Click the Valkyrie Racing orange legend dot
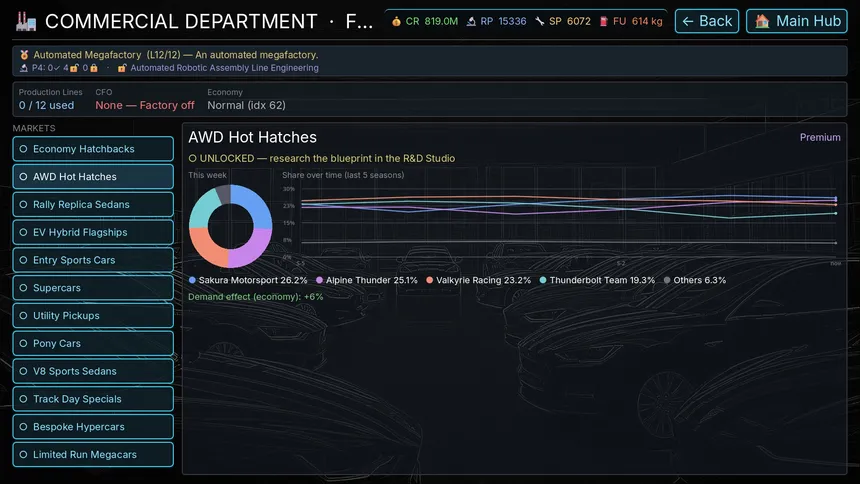This screenshot has height=484, width=860. tap(429, 280)
